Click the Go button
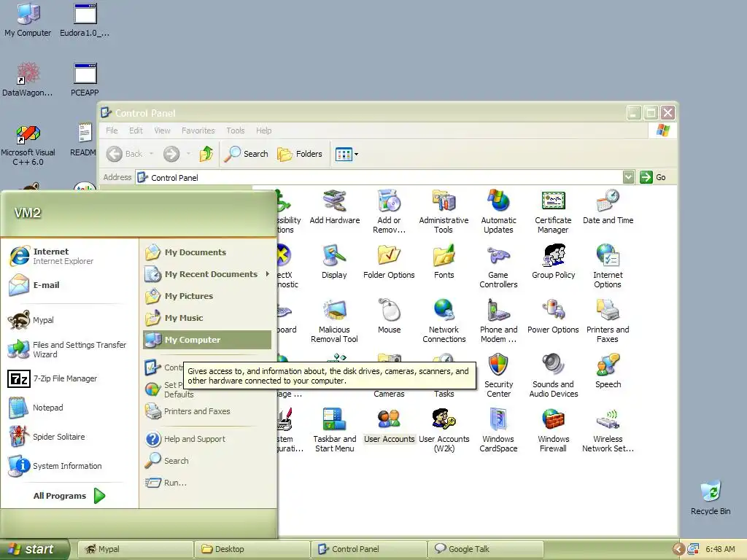Image resolution: width=747 pixels, height=560 pixels. point(653,177)
